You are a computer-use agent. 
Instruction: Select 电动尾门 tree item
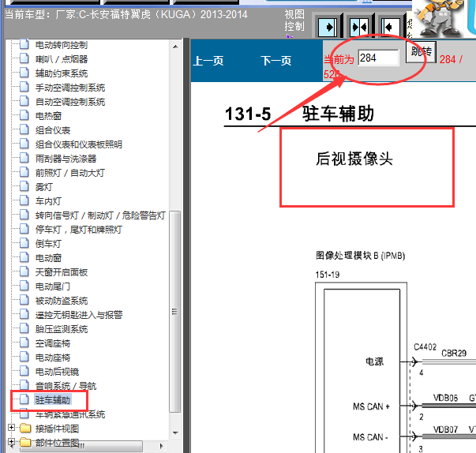53,286
